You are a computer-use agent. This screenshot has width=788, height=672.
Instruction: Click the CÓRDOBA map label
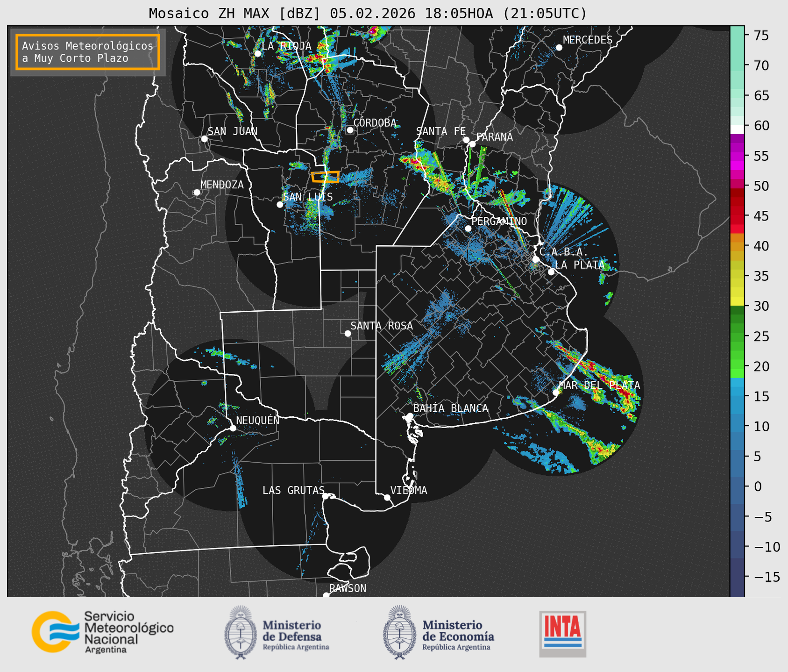click(x=375, y=122)
